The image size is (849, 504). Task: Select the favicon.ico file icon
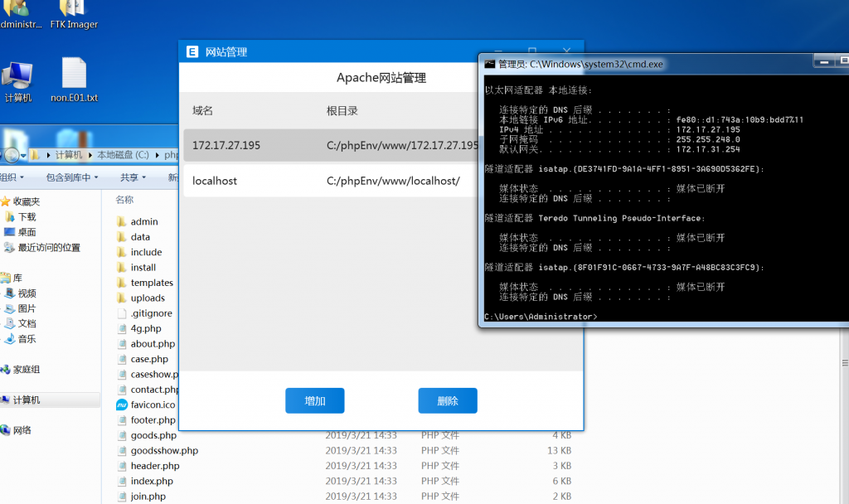[121, 405]
